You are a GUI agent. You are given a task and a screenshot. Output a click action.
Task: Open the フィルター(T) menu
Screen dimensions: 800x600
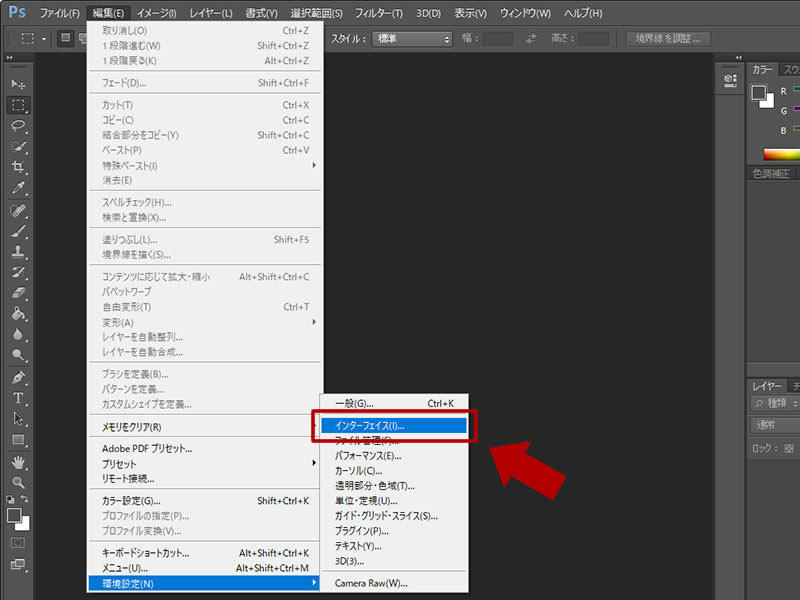click(379, 13)
